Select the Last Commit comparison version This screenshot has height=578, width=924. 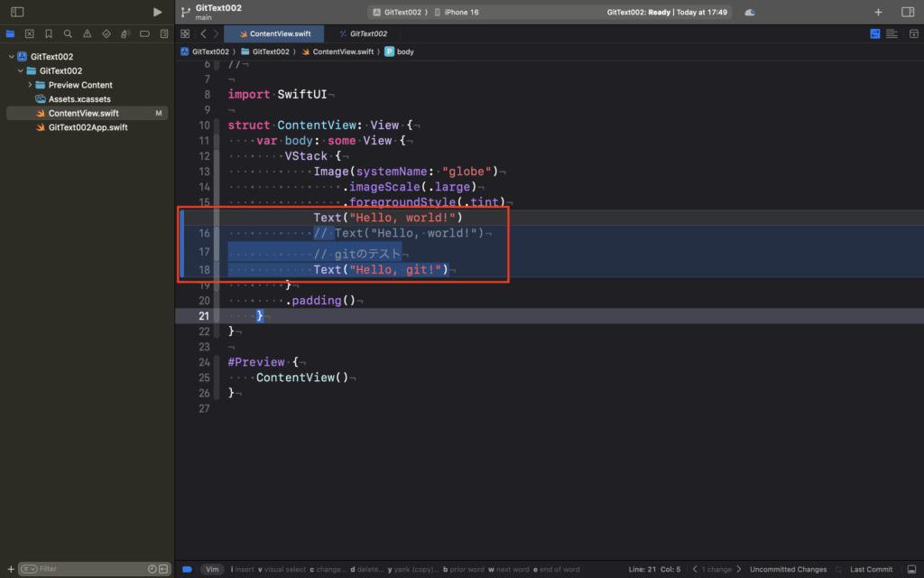click(x=871, y=569)
